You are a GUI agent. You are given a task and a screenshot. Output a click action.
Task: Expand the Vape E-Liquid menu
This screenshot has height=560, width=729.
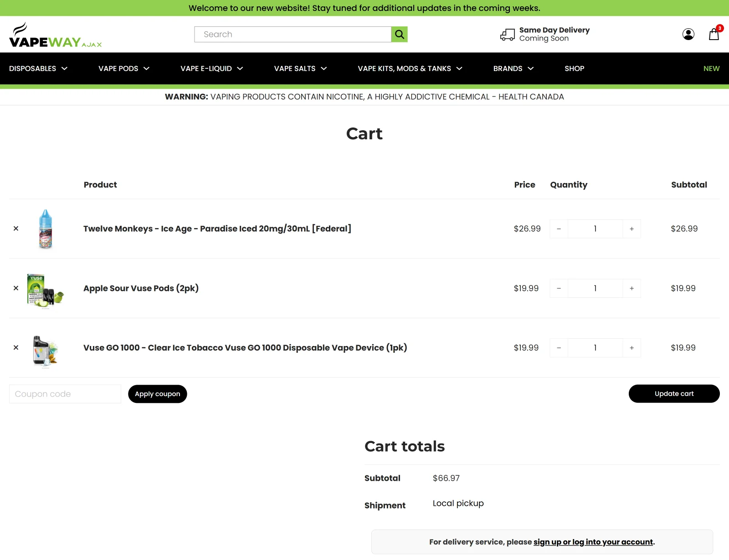(x=212, y=68)
